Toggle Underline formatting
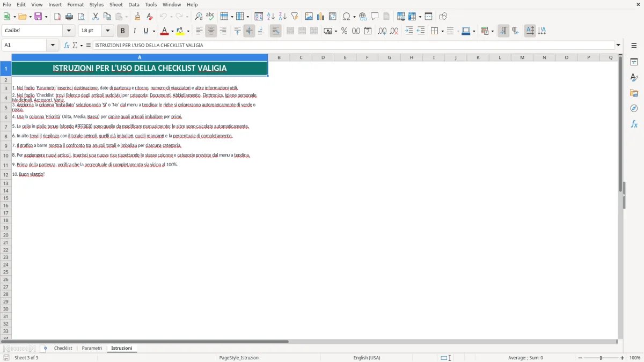 coord(145,31)
